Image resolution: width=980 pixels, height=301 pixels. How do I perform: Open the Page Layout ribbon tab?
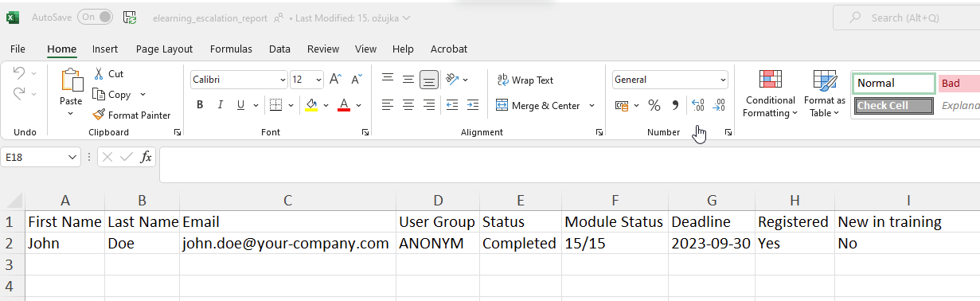point(165,49)
